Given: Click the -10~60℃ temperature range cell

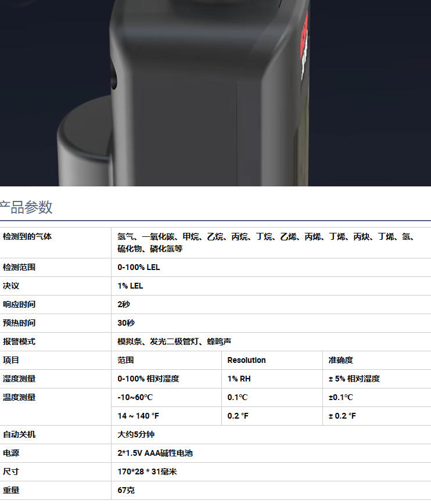Looking at the screenshot, I should click(x=135, y=397).
